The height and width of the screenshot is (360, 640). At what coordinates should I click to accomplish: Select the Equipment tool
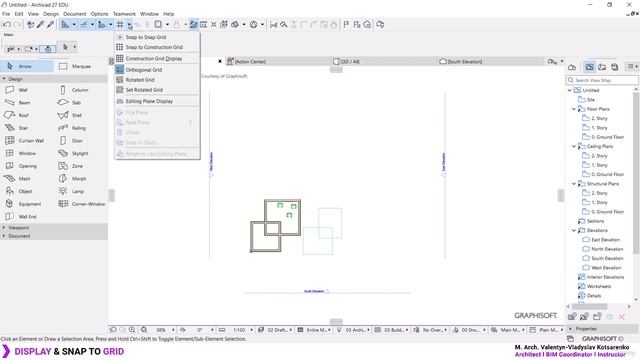pyautogui.click(x=29, y=204)
